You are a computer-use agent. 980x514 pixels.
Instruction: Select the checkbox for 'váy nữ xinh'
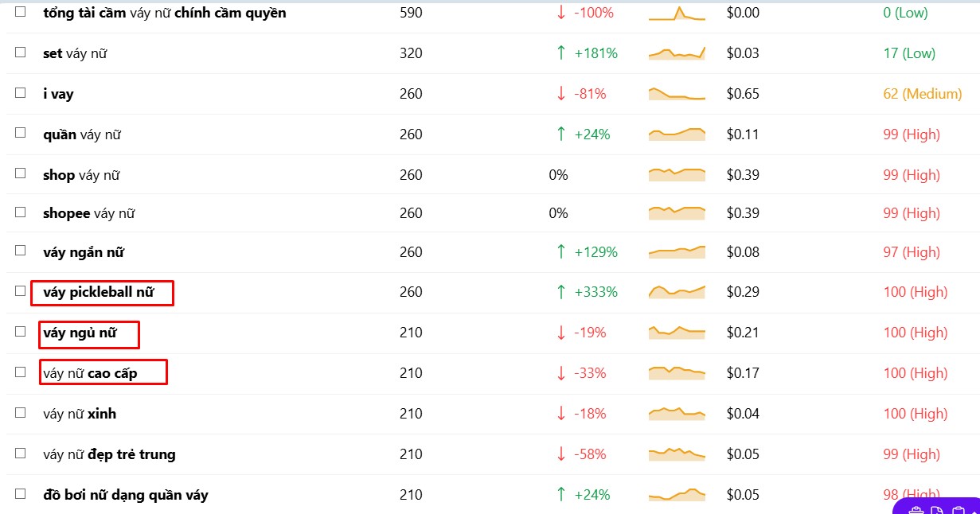[20, 412]
